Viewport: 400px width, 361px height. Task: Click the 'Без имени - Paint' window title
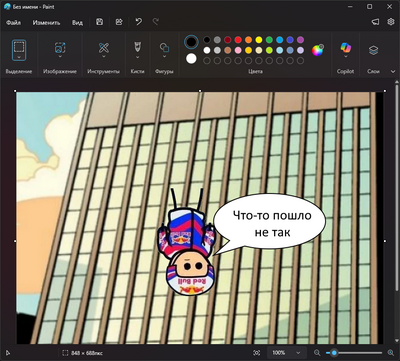(x=34, y=7)
